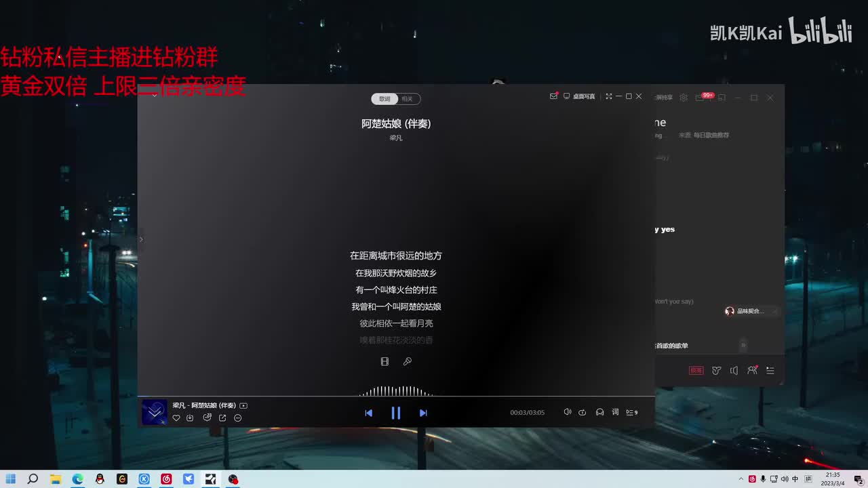Open playlist icon in background player bar
Viewport: 868px width, 488px height.
770,371
